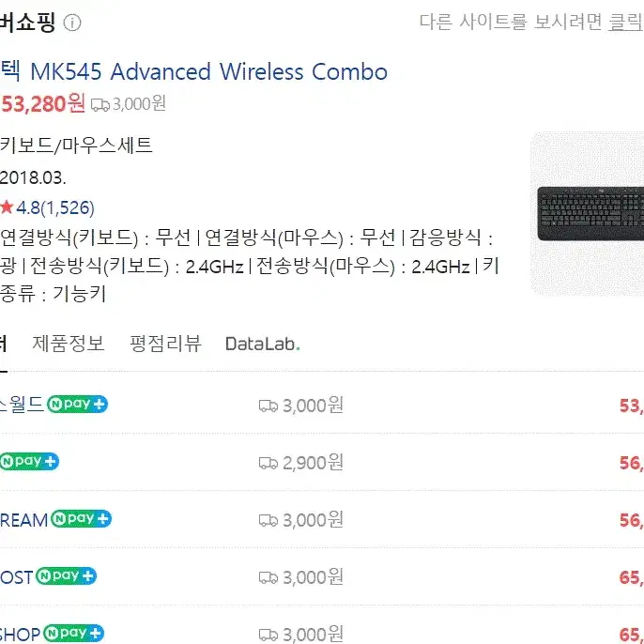The width and height of the screenshot is (644, 644).
Task: Switch to the 평점리뷰 tab
Action: tap(165, 344)
